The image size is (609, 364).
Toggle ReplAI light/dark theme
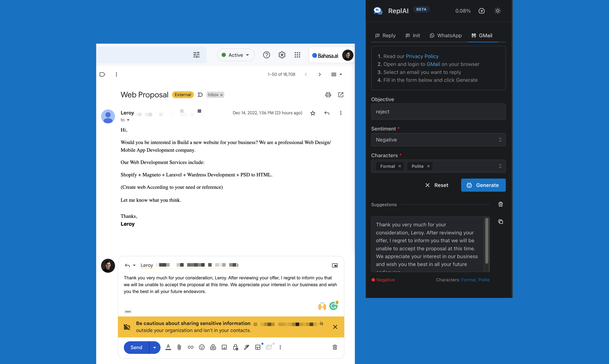(x=498, y=11)
